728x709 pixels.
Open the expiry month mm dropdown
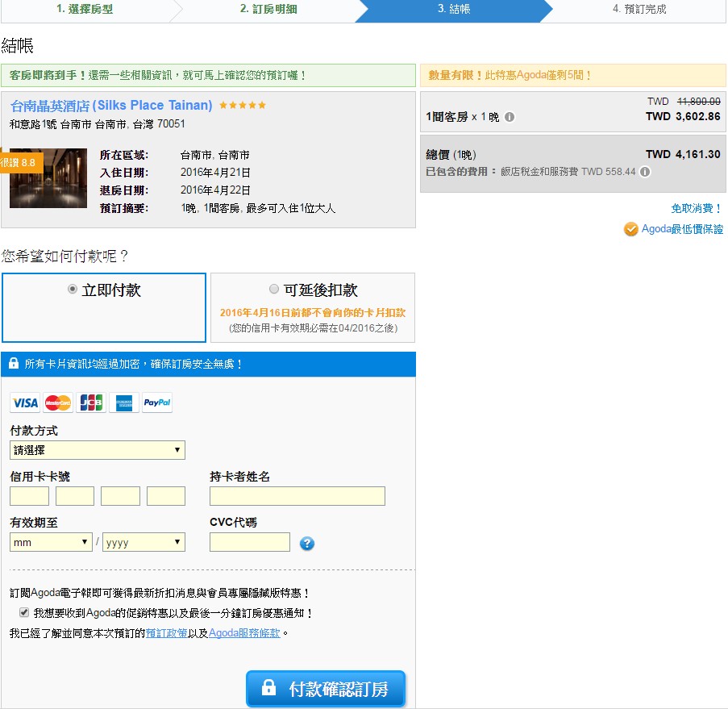[x=51, y=542]
